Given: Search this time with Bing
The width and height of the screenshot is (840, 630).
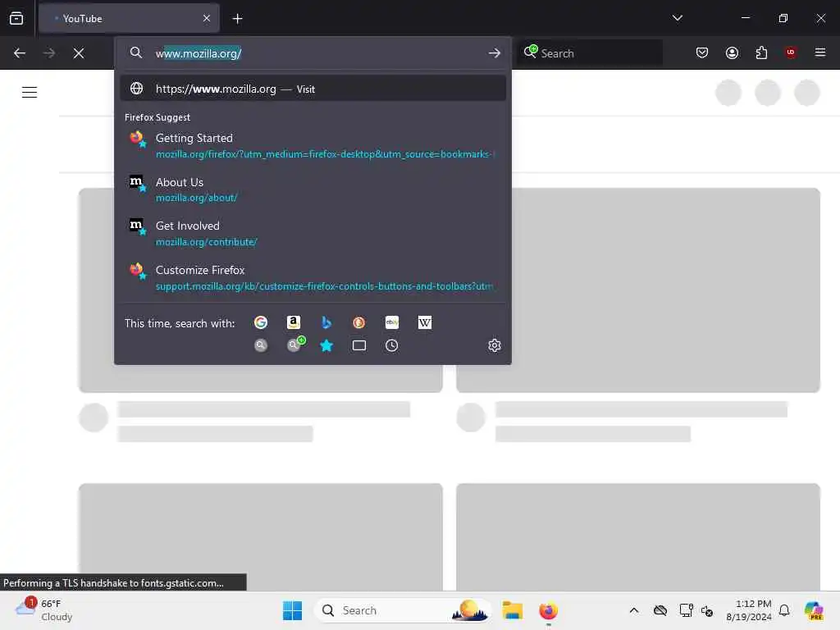Looking at the screenshot, I should [326, 322].
